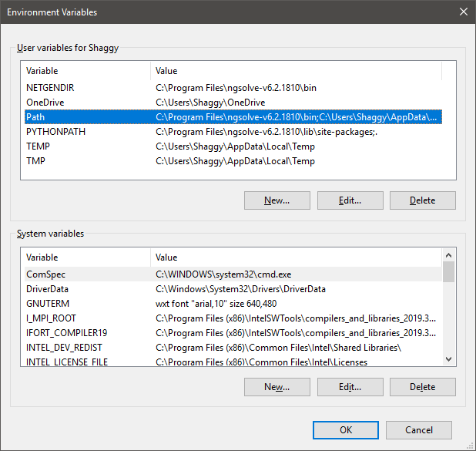Click the System variables scrollbar thumb
The width and height of the screenshot is (476, 451).
449,271
